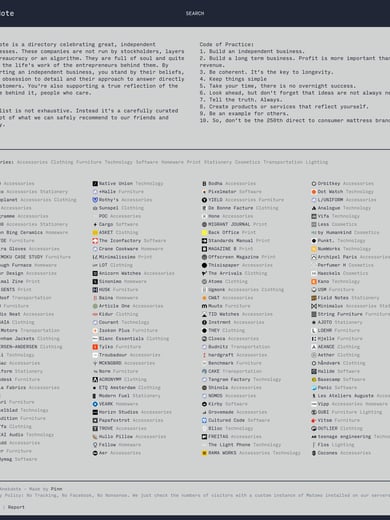Viewport: 390px width, 520px height.
Task: Click the Thisispaper black dot icon
Action: [204, 265]
